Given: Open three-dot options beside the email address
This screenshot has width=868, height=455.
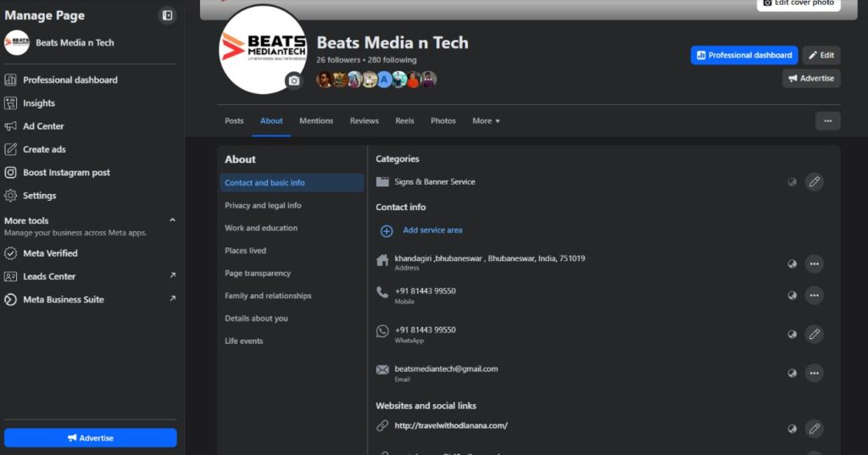Looking at the screenshot, I should click(814, 373).
